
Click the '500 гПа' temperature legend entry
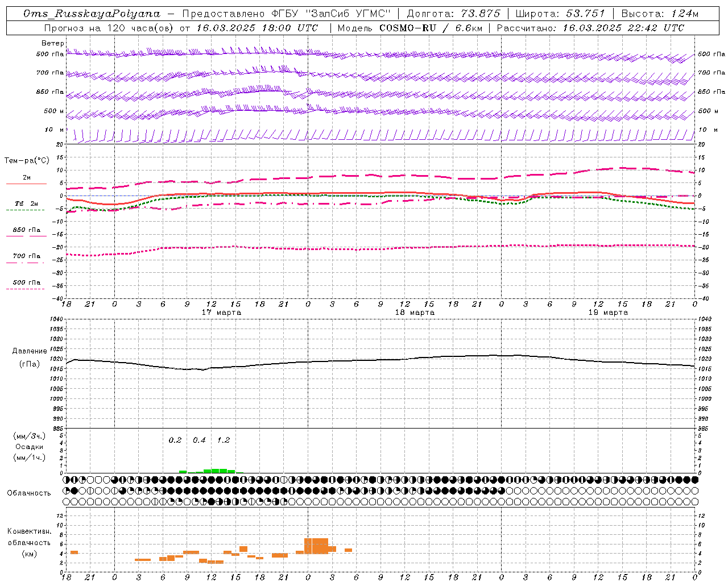click(26, 282)
